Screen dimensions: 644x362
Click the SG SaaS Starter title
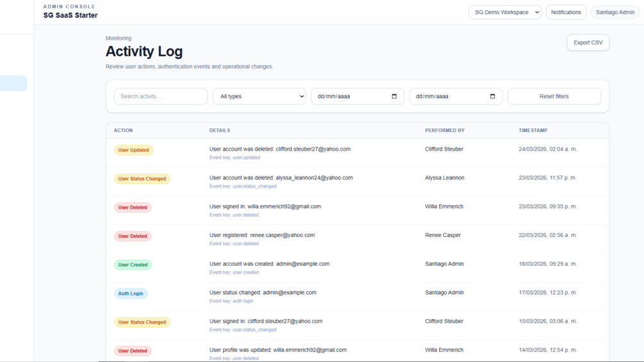click(70, 15)
